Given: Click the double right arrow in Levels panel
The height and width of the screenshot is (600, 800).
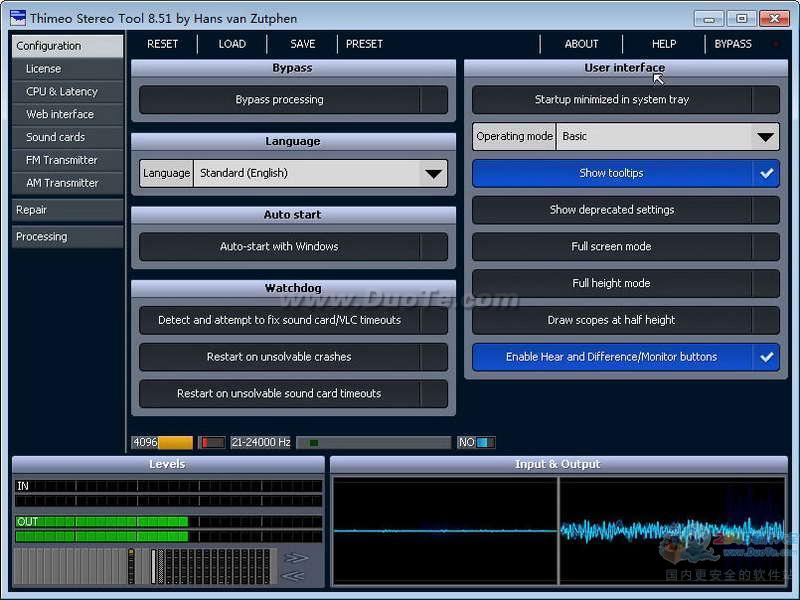Looking at the screenshot, I should [x=295, y=558].
